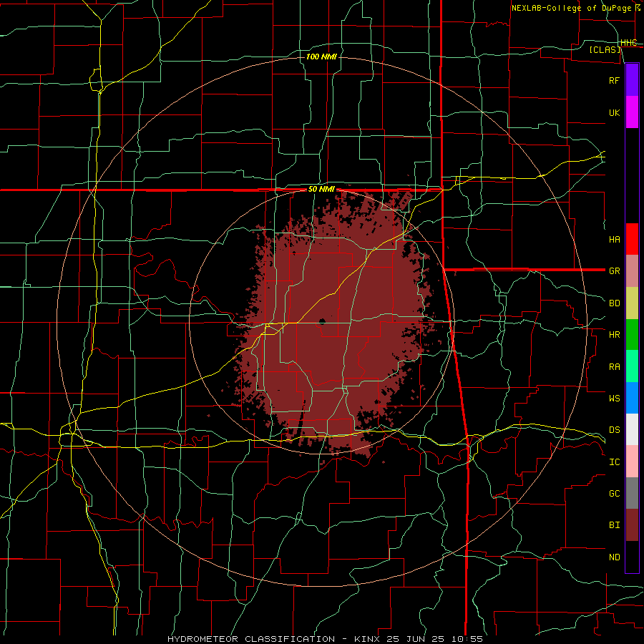Screen dimensions: 644x644
Task: Click the "HR" legend label
Action: tap(614, 334)
